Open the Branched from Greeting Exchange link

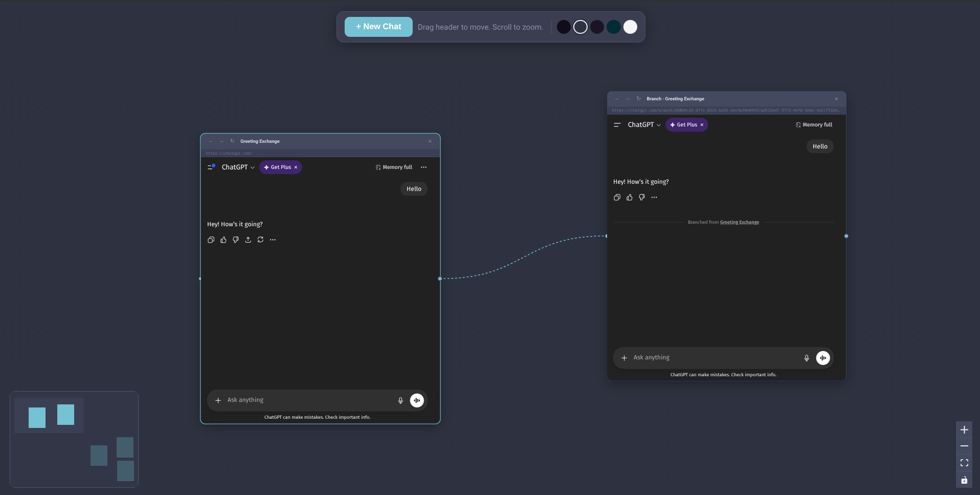click(x=739, y=222)
